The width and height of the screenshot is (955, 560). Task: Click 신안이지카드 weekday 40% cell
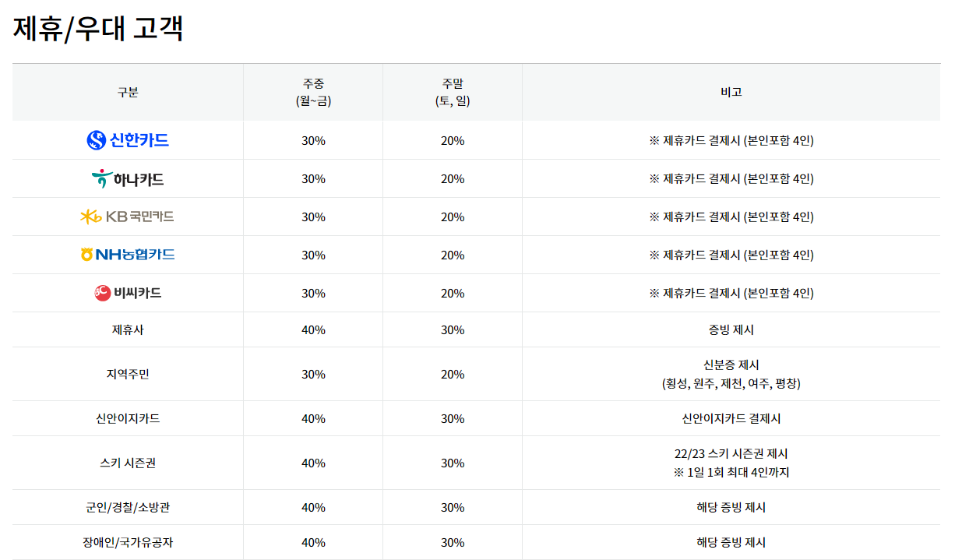pos(313,418)
